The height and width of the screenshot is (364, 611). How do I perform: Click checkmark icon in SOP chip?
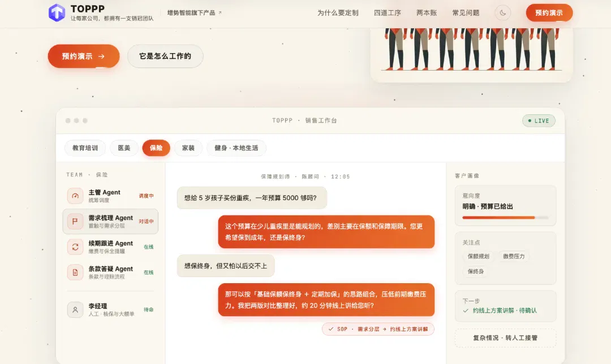(331, 329)
